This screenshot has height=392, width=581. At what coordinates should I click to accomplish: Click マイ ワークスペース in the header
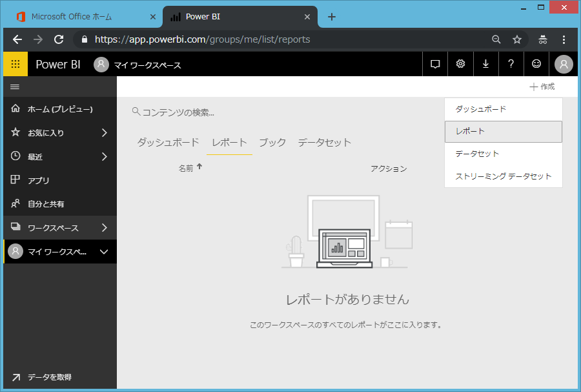click(x=147, y=65)
